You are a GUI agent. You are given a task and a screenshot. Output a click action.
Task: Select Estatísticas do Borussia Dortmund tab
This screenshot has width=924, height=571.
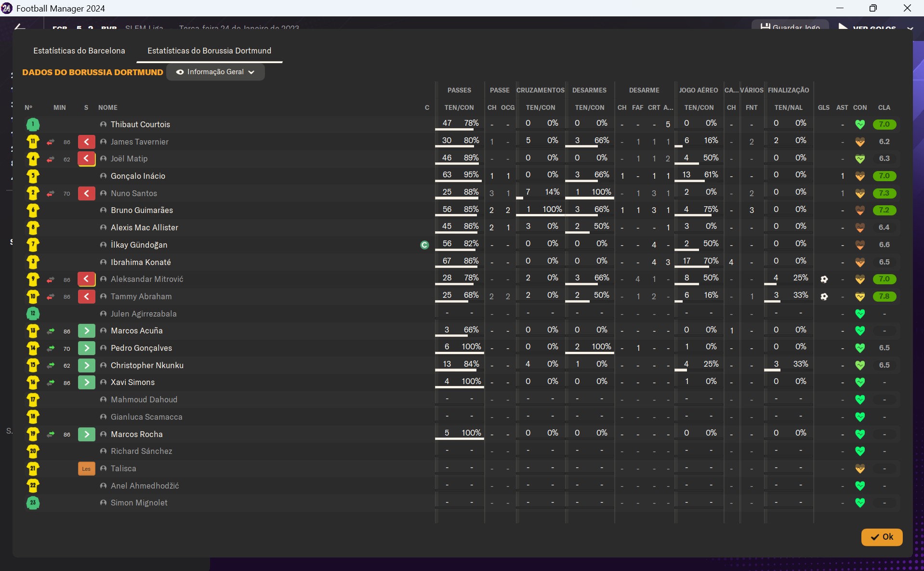tap(209, 51)
